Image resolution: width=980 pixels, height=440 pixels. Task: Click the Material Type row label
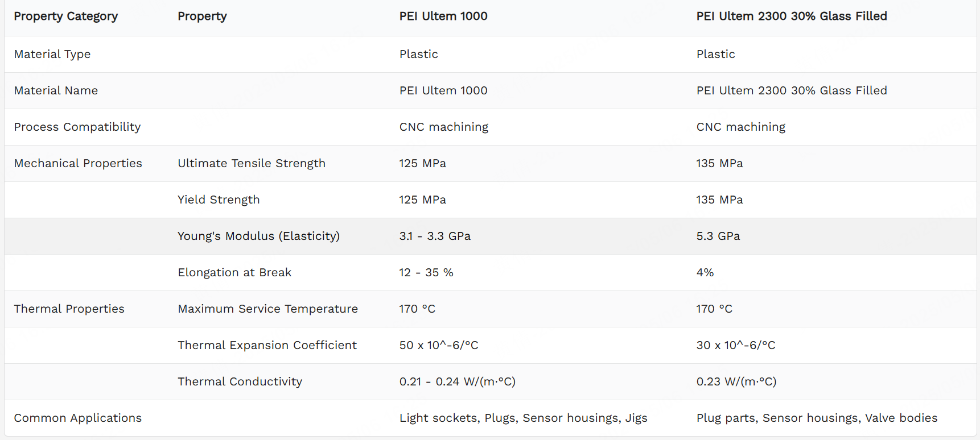pyautogui.click(x=52, y=55)
